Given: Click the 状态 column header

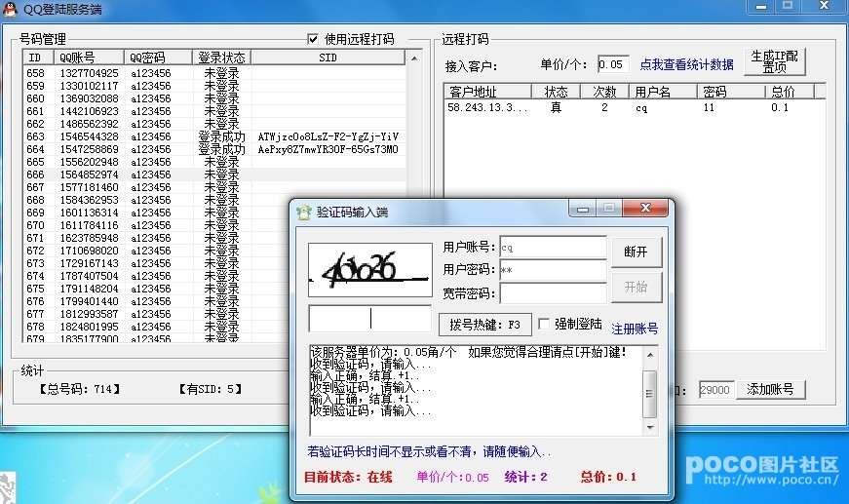Looking at the screenshot, I should click(556, 92).
